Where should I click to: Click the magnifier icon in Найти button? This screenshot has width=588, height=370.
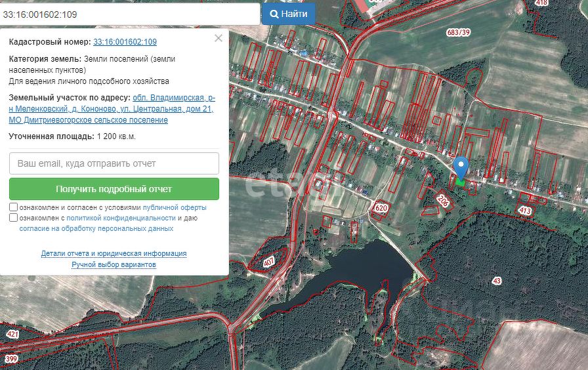click(x=274, y=14)
